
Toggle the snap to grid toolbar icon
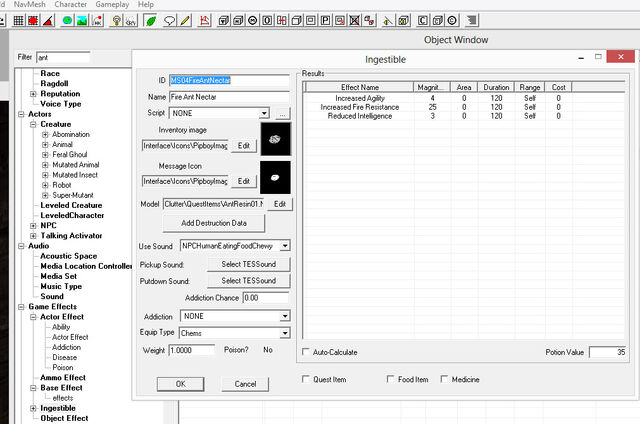point(18,20)
